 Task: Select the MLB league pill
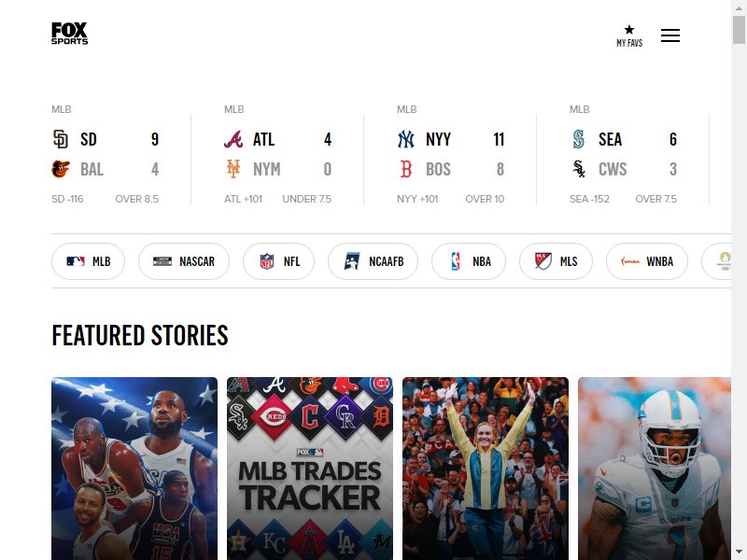click(x=88, y=261)
